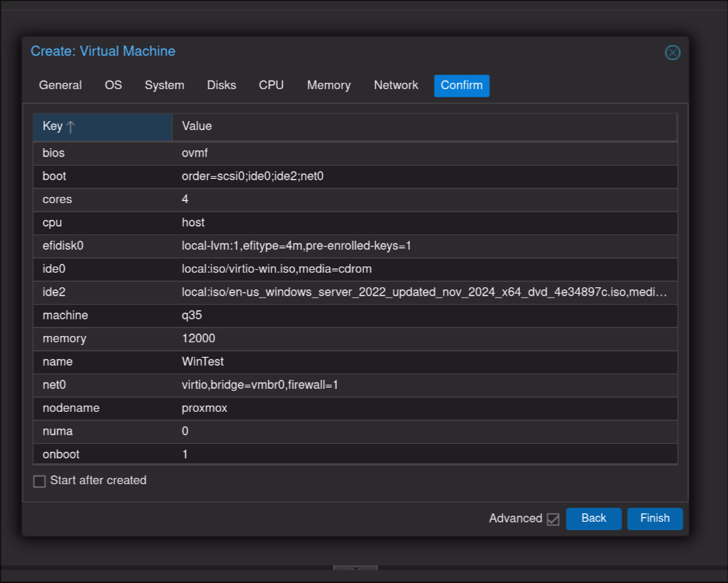This screenshot has height=583, width=728.
Task: Close the Create Virtual Machine dialog
Action: (x=672, y=52)
